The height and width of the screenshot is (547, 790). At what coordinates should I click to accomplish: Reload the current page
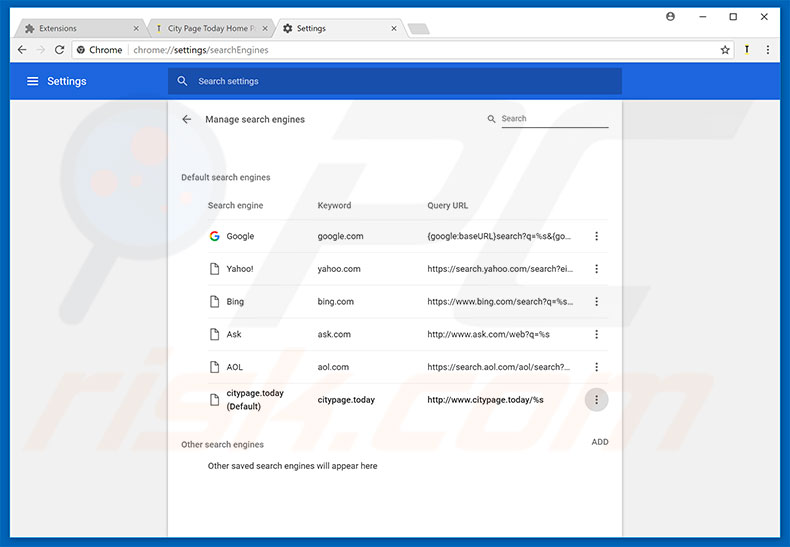point(59,50)
